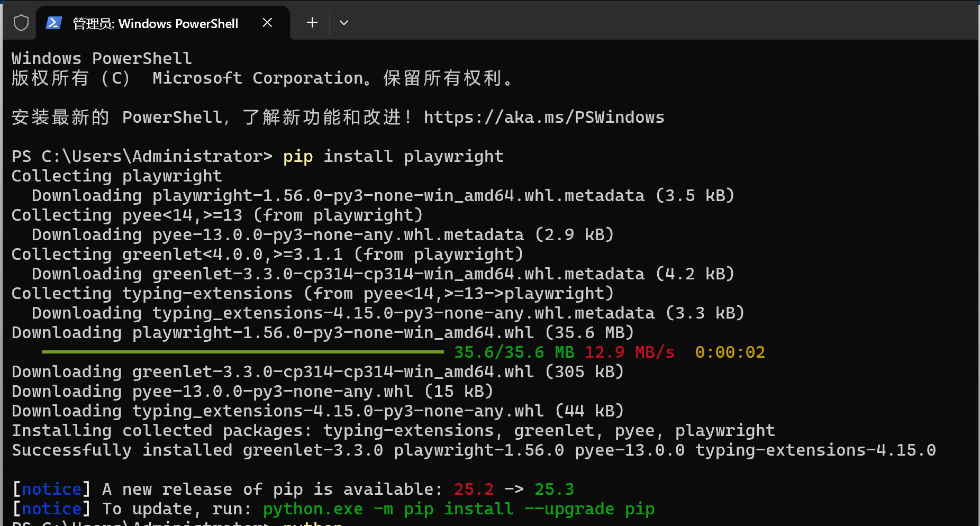Click the blue 'notice' tag on the new release line
Image resolution: width=980 pixels, height=526 pixels.
point(52,489)
